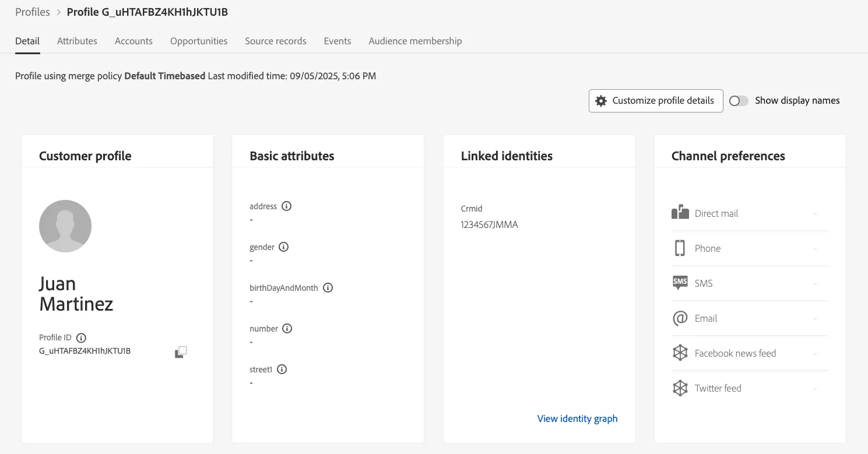Go back to Profiles breadcrumb
The width and height of the screenshot is (868, 454).
point(33,12)
